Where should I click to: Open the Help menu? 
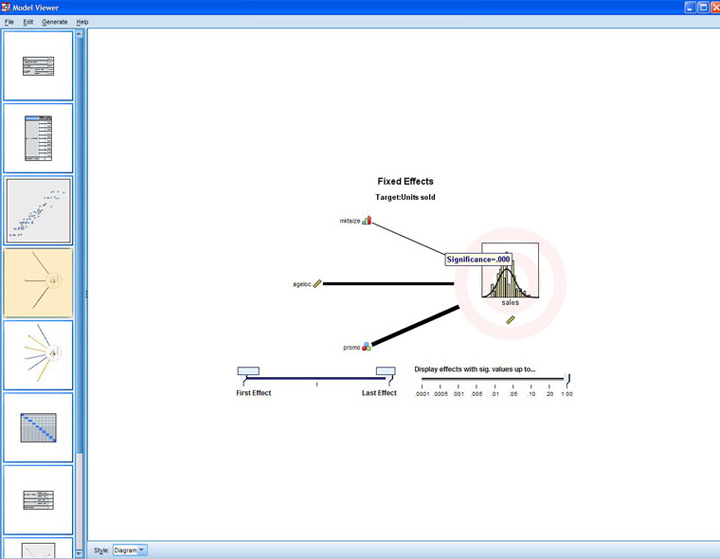(x=82, y=21)
